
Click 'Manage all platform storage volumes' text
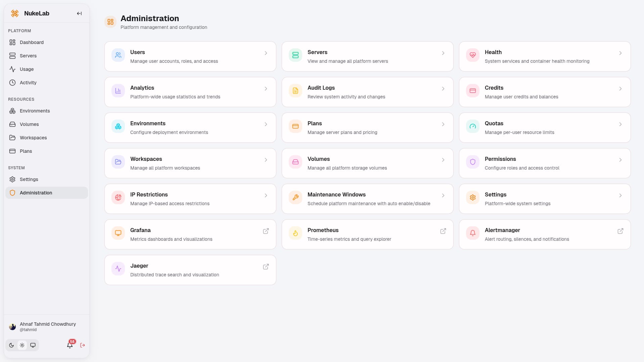[x=347, y=168]
